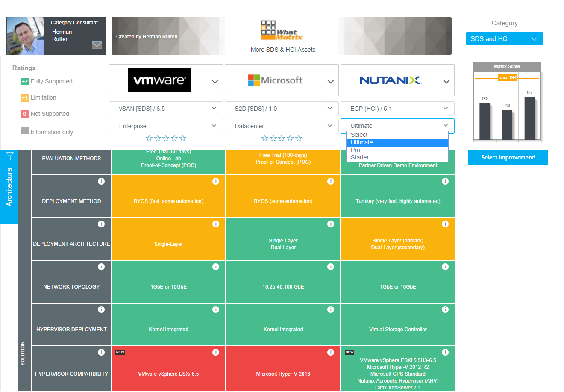The width and height of the screenshot is (564, 392).
Task: Open the Microsoft vendor dropdown
Action: (x=282, y=80)
